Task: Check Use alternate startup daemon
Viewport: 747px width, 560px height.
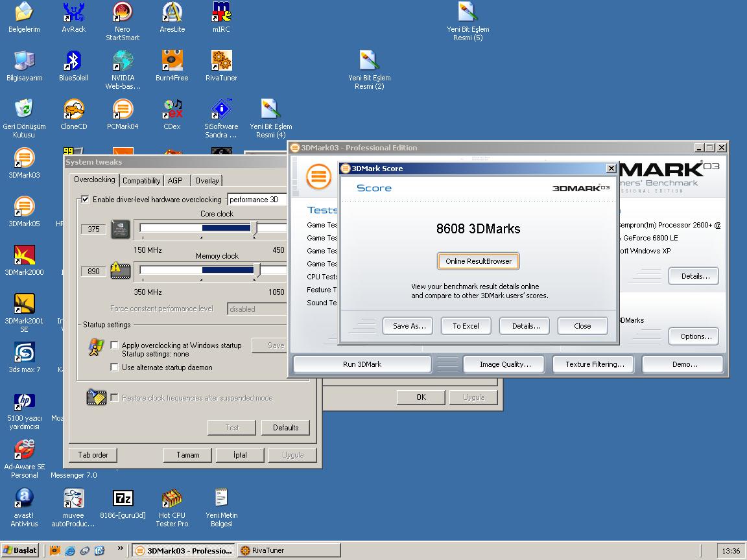Action: pos(115,367)
